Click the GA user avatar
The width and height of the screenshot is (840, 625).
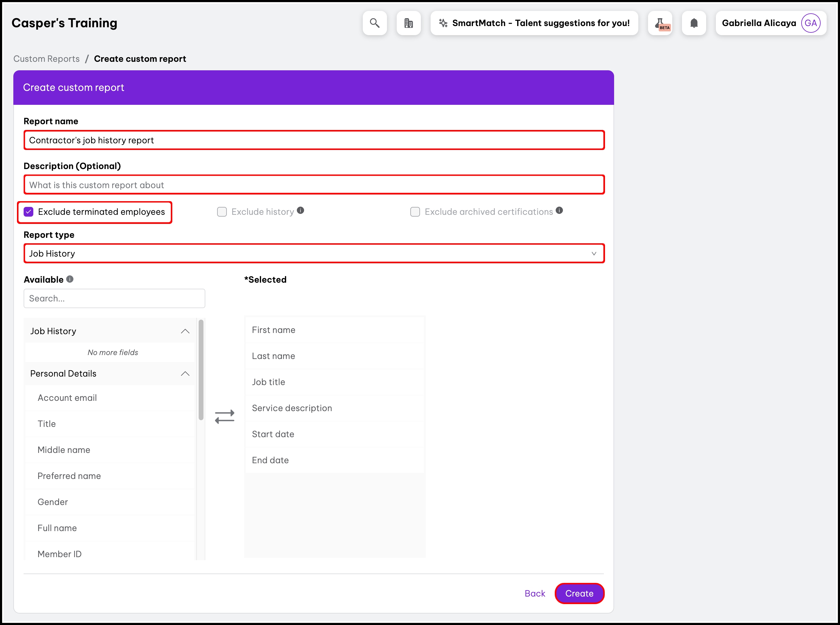point(811,23)
